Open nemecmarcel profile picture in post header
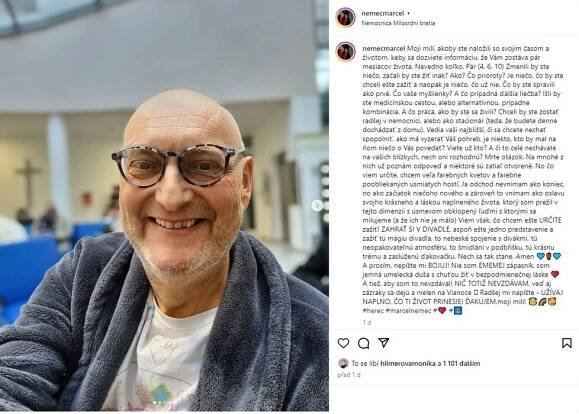 pos(346,17)
